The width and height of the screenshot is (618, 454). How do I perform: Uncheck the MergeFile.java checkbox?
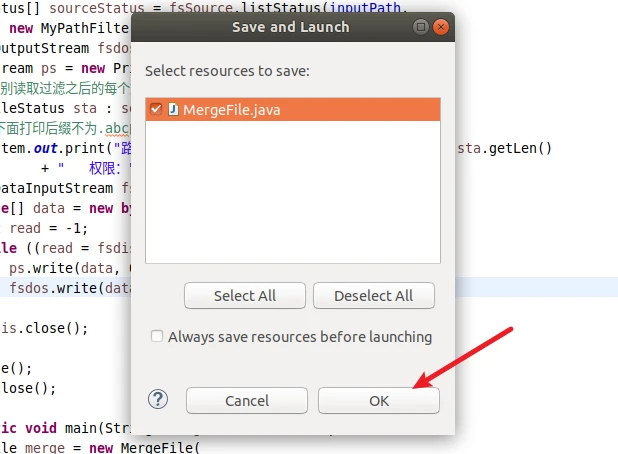[155, 109]
